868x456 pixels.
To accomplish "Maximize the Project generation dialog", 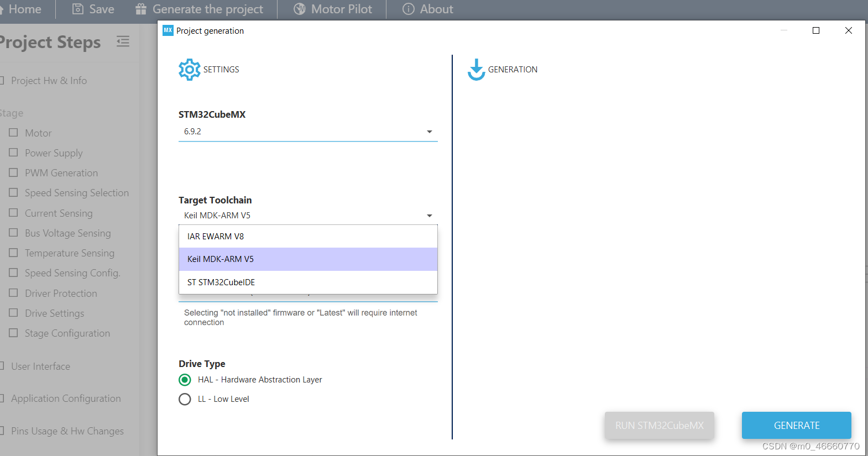I will point(816,30).
